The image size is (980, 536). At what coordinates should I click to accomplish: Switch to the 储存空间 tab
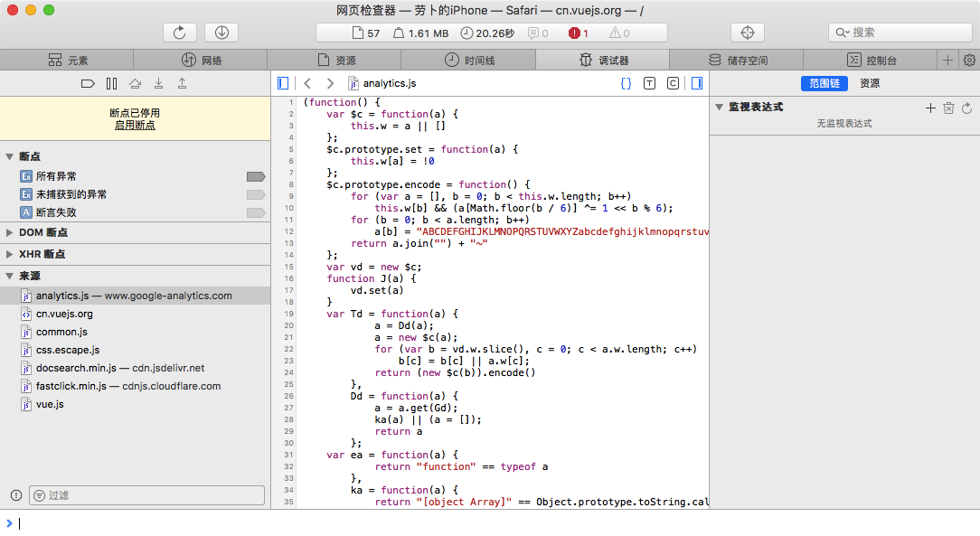[x=736, y=60]
